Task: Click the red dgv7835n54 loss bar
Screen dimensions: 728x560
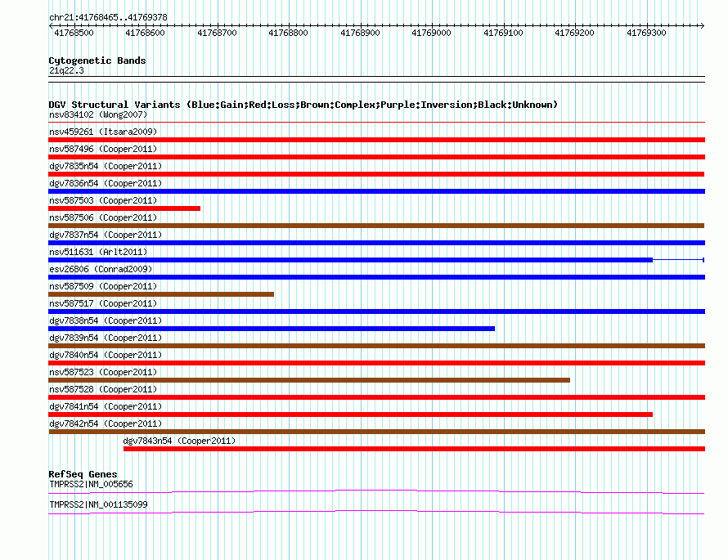Action: pyautogui.click(x=376, y=174)
